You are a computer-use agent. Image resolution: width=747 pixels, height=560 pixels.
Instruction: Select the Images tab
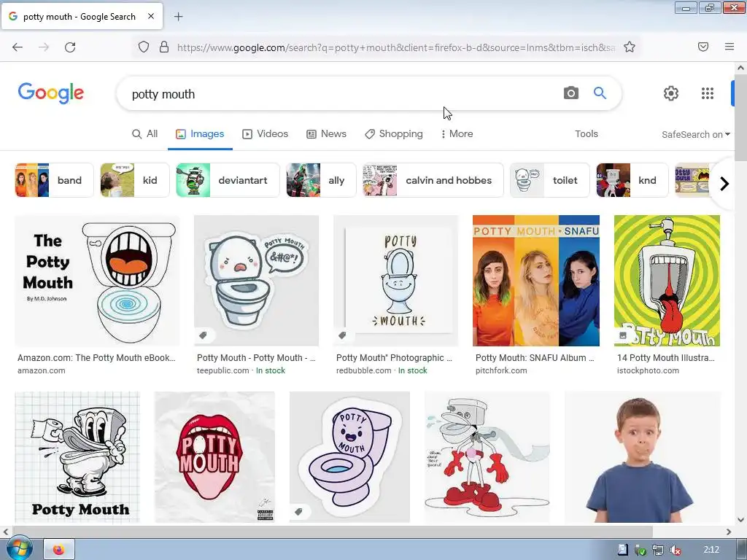point(200,134)
